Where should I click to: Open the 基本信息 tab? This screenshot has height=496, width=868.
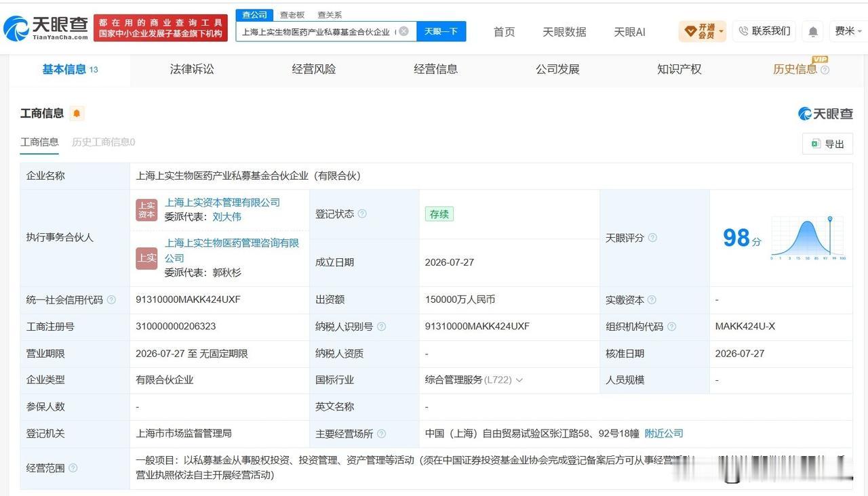tap(70, 69)
